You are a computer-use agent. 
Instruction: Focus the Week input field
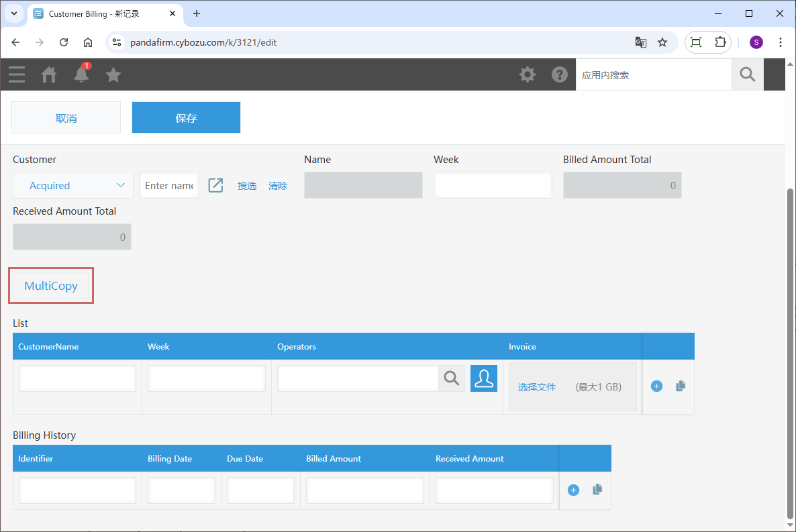(493, 185)
